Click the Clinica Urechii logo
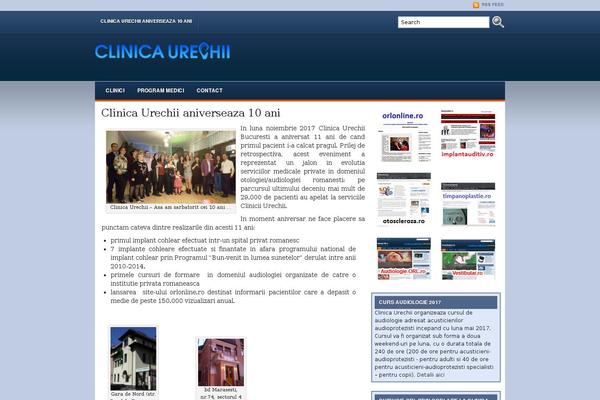 [x=163, y=52]
